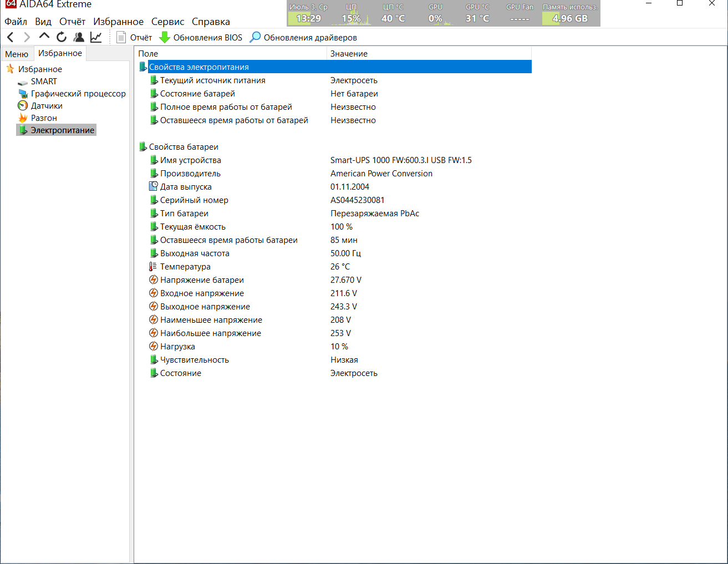Image resolution: width=728 pixels, height=564 pixels.
Task: Open the Избранное menu in the menu bar
Action: 118,22
